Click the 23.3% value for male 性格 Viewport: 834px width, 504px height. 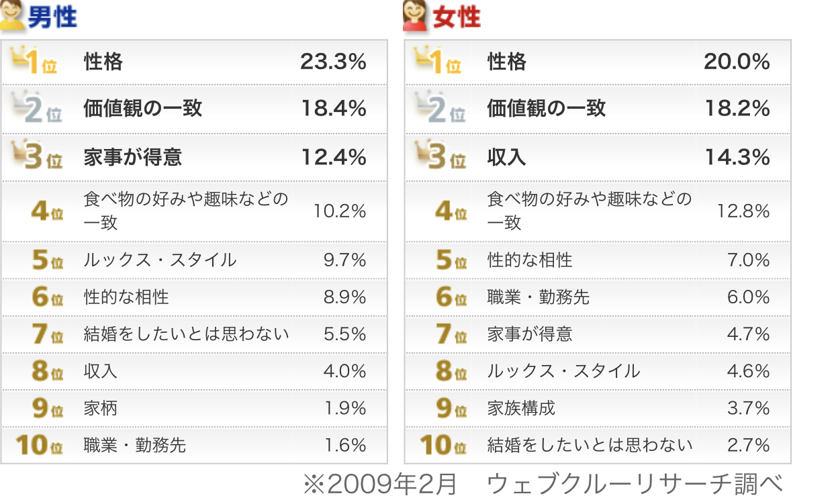tap(333, 62)
